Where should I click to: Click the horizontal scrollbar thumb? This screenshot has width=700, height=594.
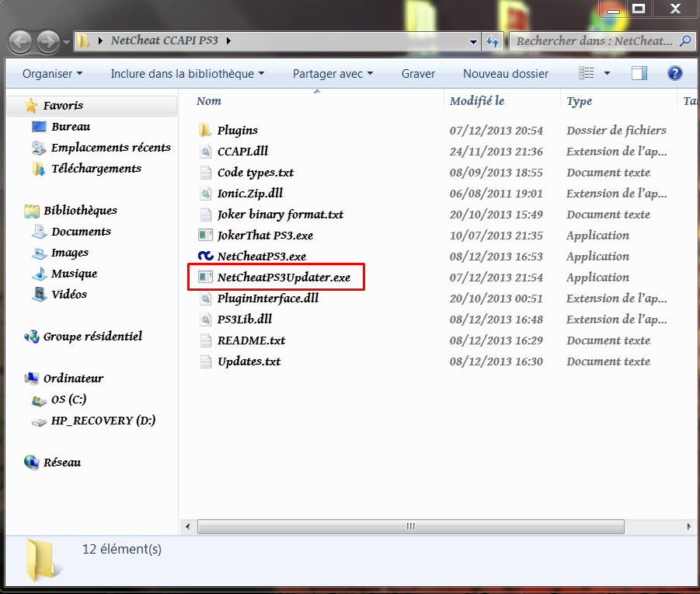coord(411,526)
